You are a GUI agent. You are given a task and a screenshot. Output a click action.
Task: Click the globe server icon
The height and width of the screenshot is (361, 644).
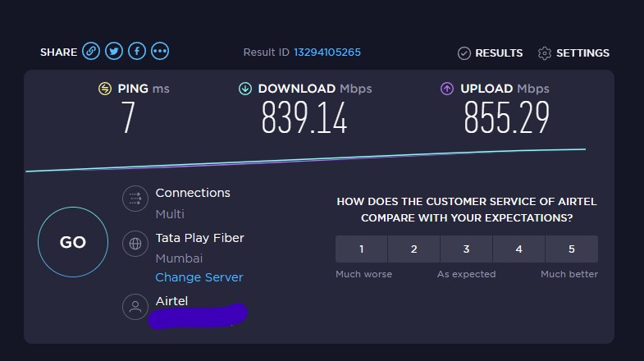tap(135, 244)
